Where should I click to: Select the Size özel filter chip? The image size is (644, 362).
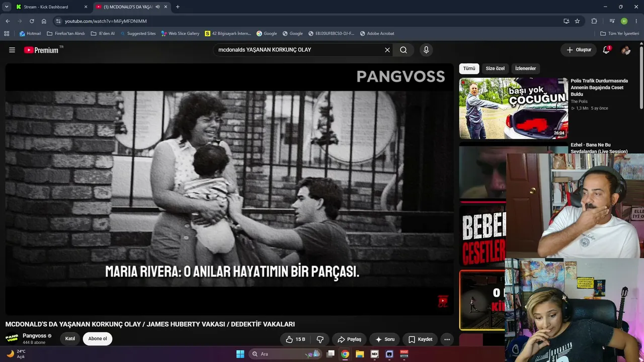pos(495,68)
